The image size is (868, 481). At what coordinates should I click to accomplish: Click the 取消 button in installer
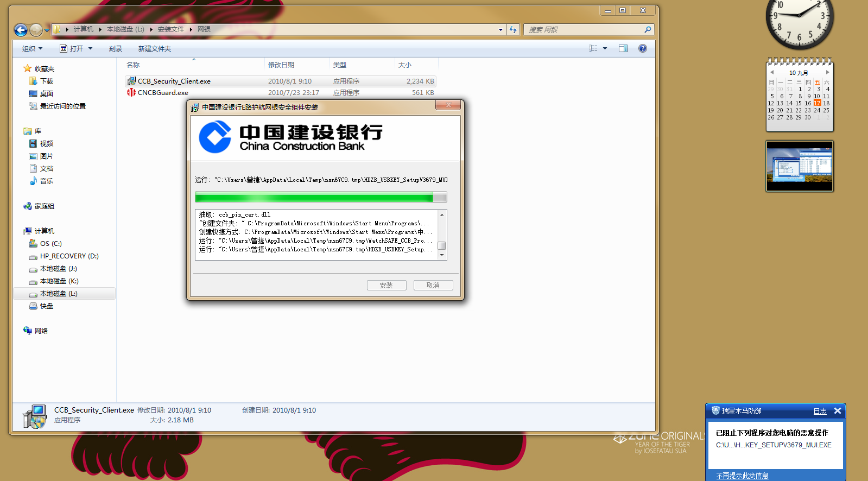click(x=433, y=285)
